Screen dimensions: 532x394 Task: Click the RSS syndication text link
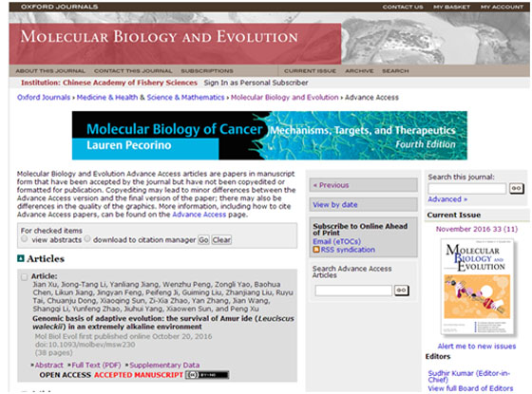(348, 250)
